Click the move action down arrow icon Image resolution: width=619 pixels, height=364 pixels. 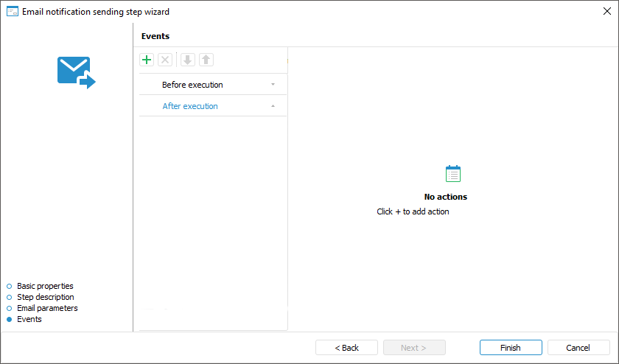coord(187,60)
